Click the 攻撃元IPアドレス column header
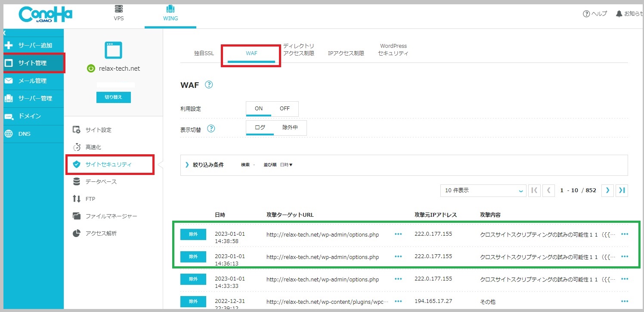 click(x=436, y=215)
